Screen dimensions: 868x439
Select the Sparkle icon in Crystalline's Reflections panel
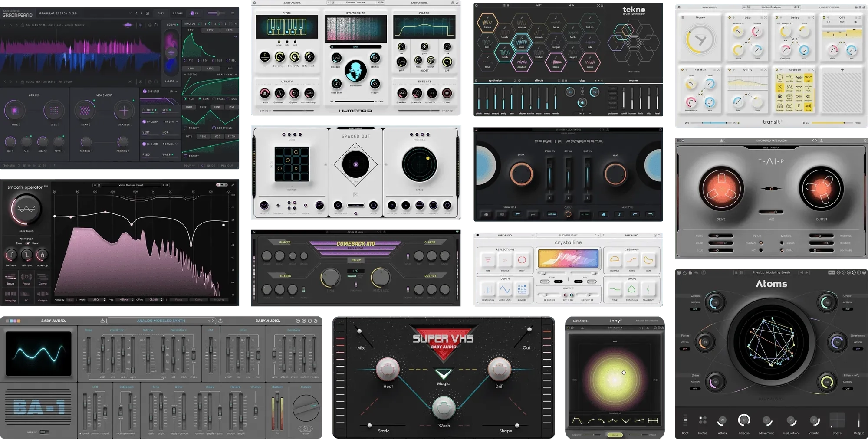[x=506, y=261]
